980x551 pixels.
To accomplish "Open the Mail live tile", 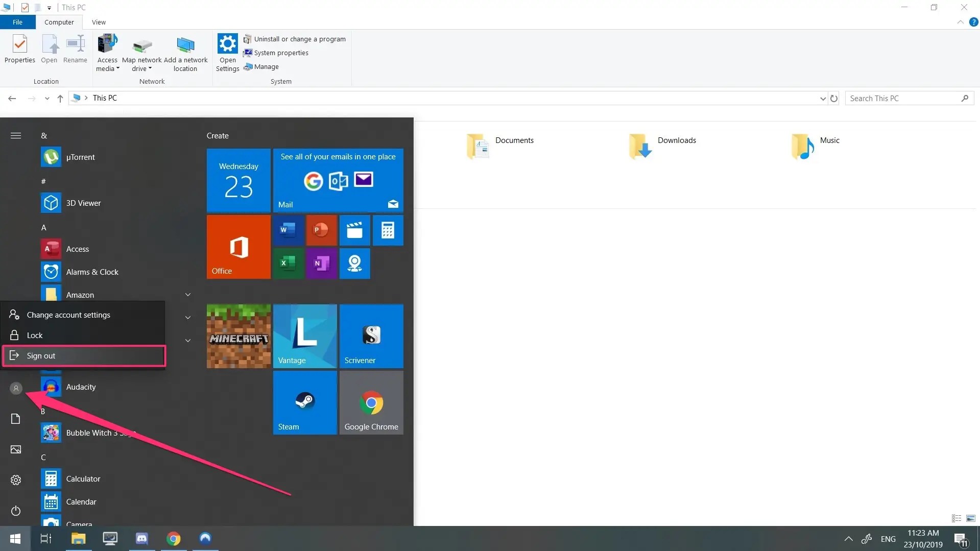I will click(x=338, y=180).
